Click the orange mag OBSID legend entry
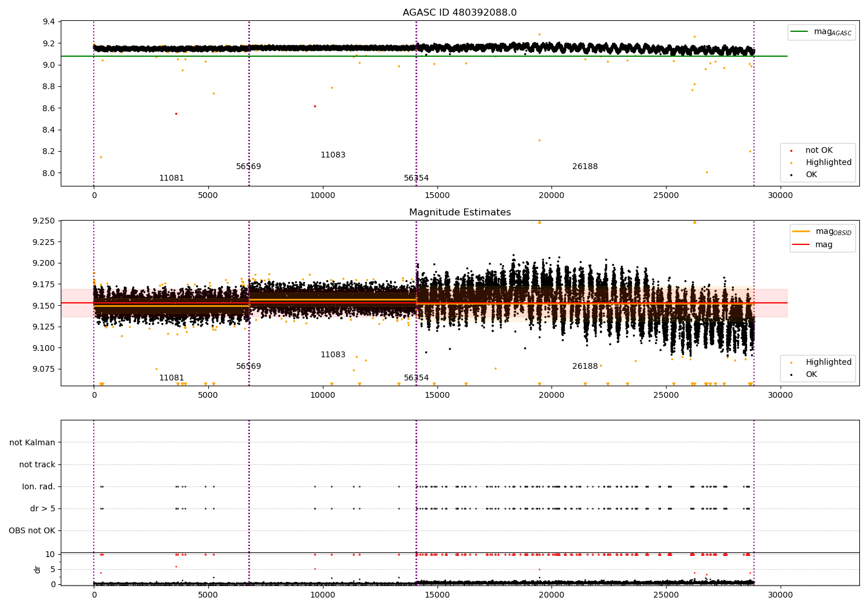The width and height of the screenshot is (868, 608). (x=822, y=232)
